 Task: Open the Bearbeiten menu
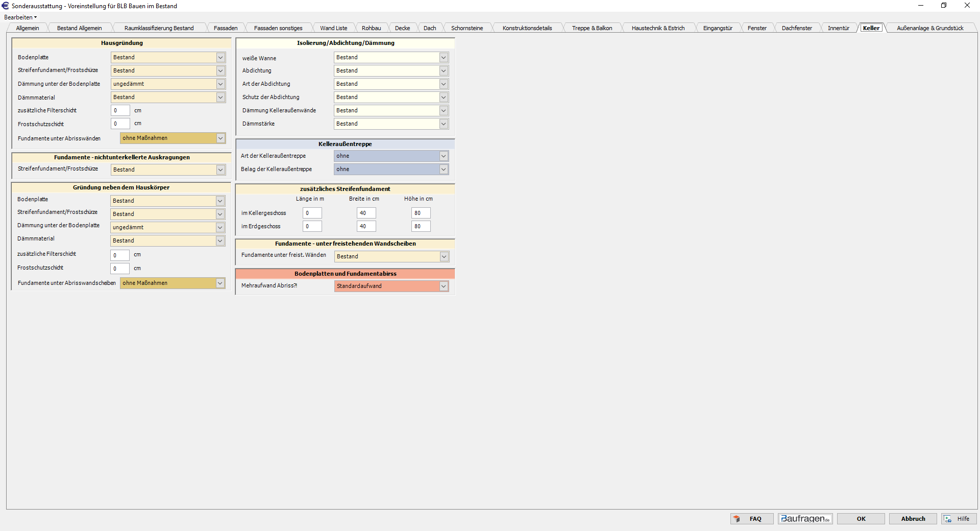coord(20,17)
